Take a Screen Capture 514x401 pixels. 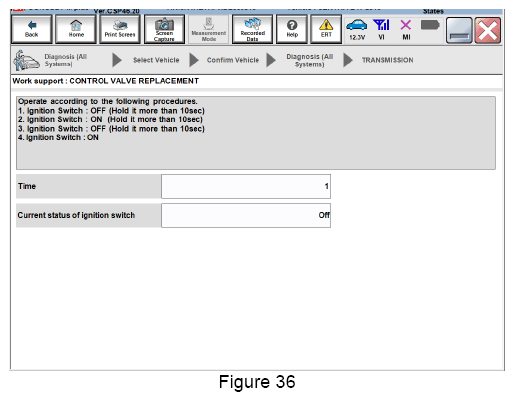164,29
